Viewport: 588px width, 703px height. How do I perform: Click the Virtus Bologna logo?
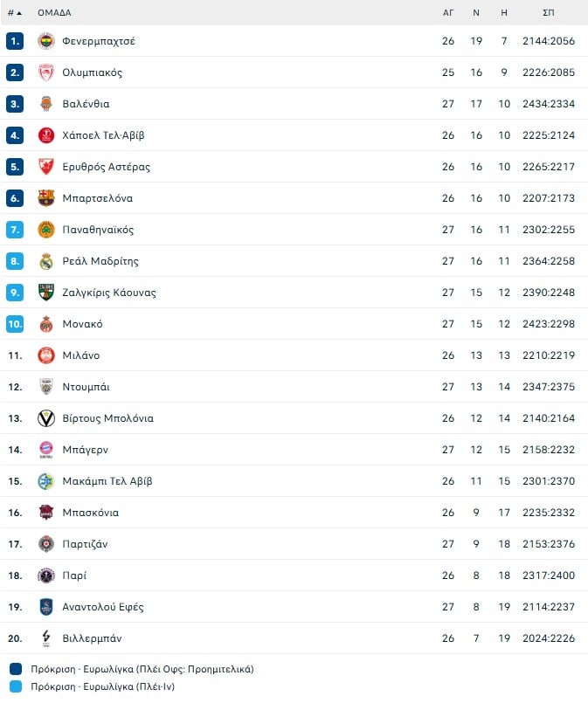[46, 418]
